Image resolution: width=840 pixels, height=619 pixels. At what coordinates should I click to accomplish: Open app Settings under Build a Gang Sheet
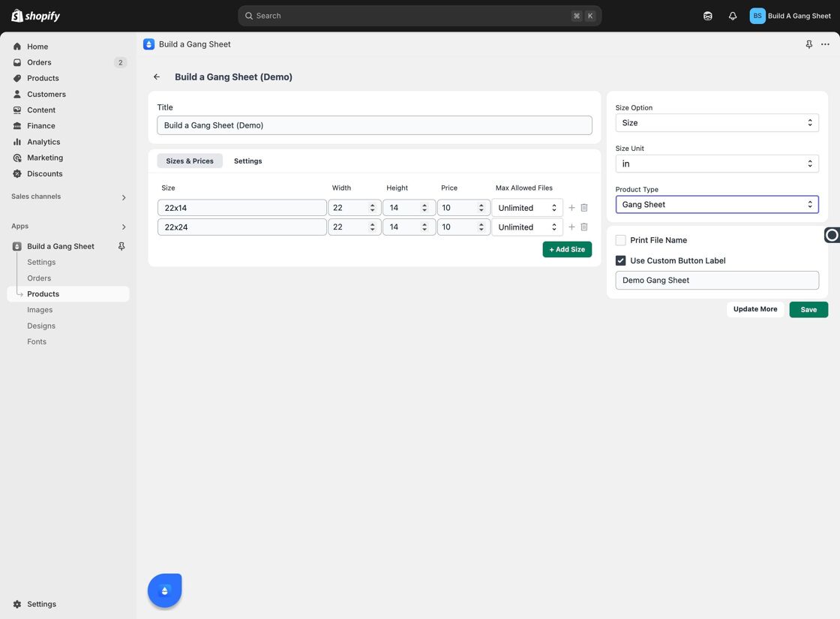click(x=41, y=262)
